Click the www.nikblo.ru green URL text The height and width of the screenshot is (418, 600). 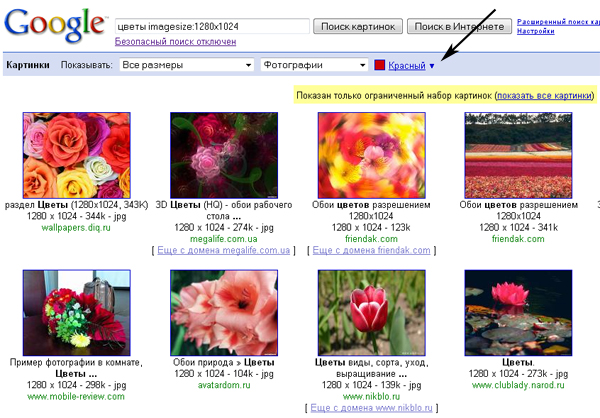tap(371, 397)
